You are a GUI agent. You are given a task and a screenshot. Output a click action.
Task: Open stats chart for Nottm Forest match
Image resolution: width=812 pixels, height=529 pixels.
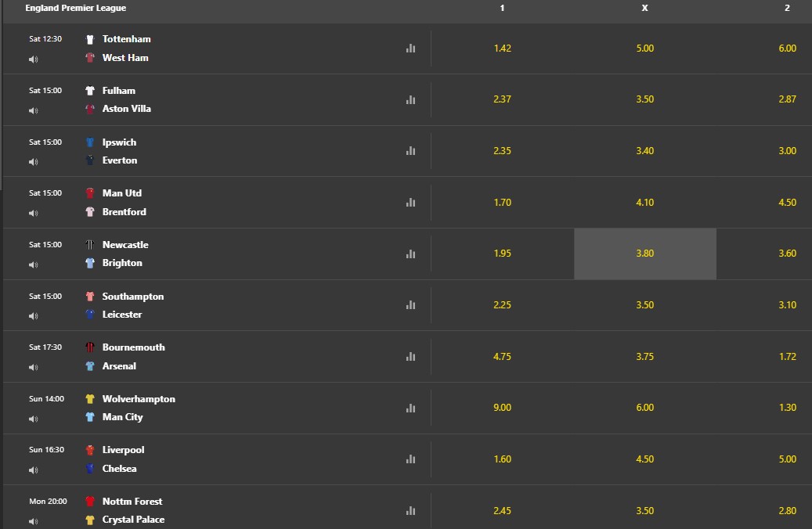click(x=410, y=511)
